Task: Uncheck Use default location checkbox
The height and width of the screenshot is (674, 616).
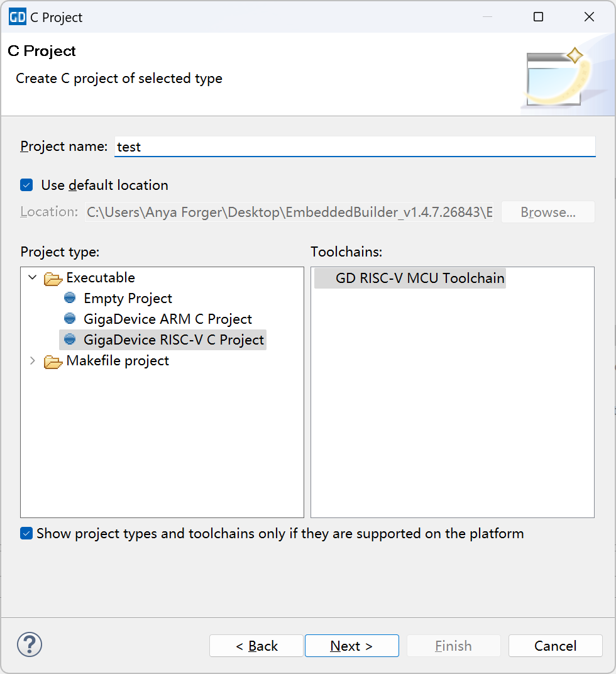Action: [x=26, y=185]
